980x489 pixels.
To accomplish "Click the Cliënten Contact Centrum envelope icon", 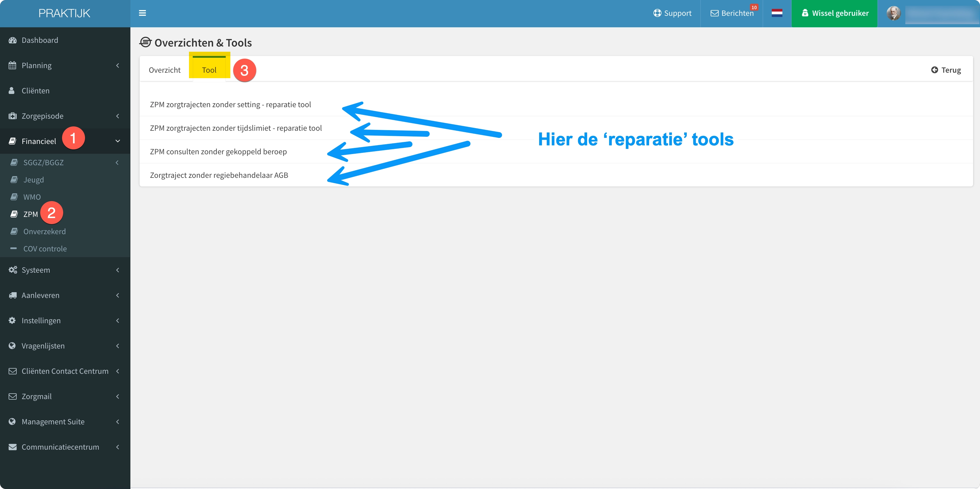I will 13,371.
